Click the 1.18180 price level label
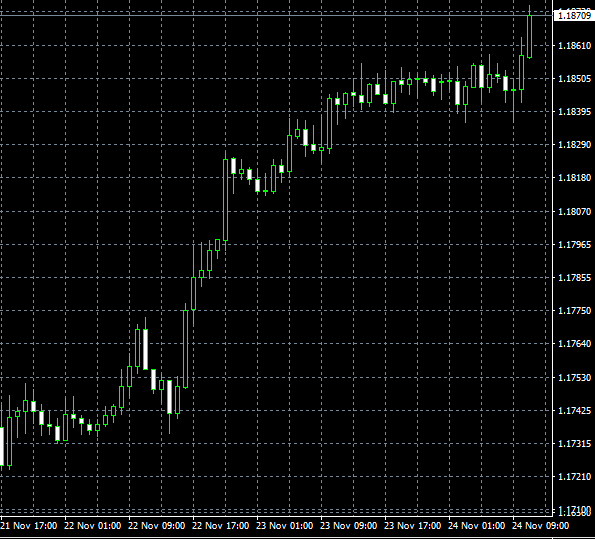595x540 pixels. pos(575,178)
